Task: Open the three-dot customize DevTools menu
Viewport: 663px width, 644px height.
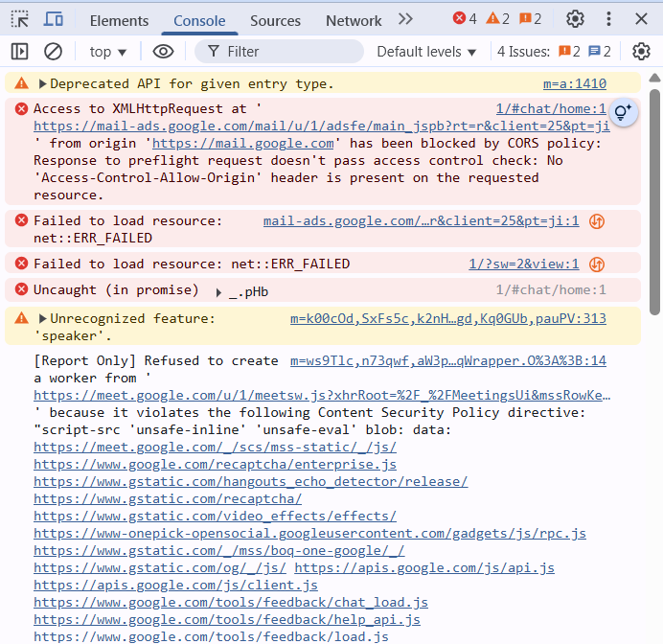Action: coord(608,19)
